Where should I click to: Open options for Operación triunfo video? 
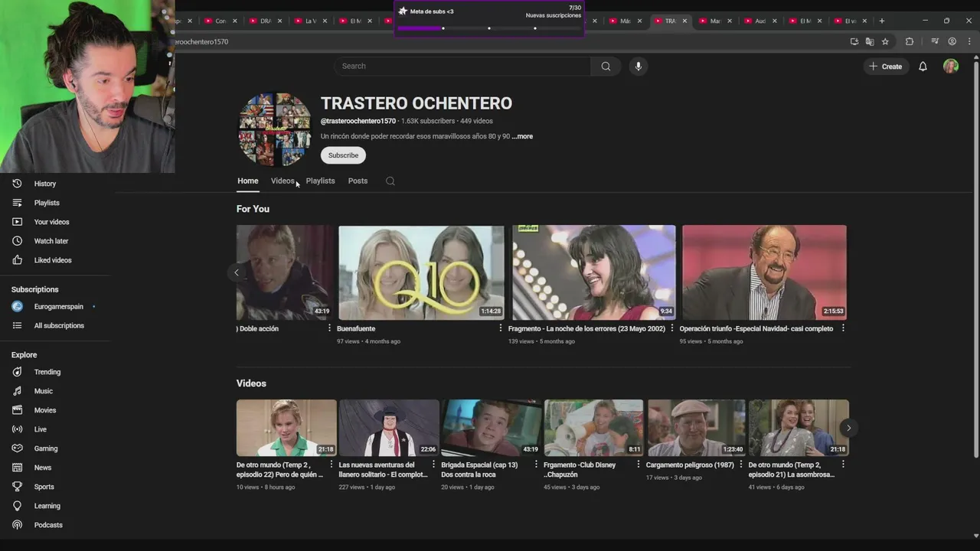click(x=843, y=328)
